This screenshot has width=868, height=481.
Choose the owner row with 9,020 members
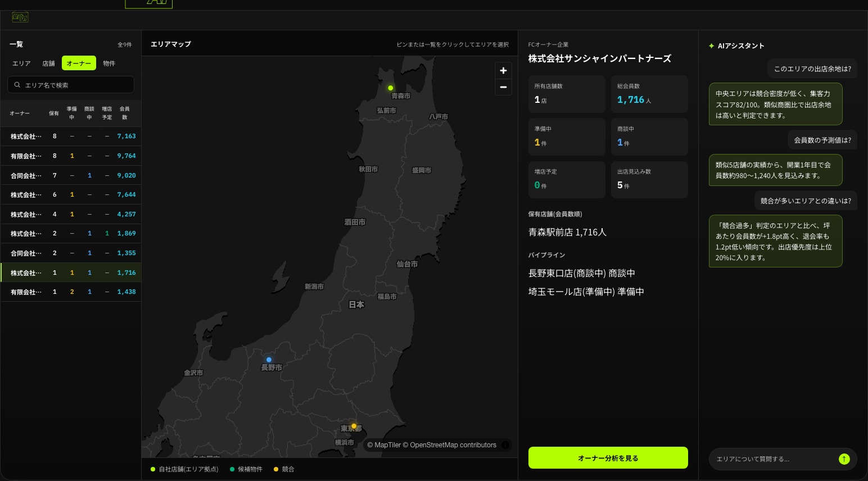71,176
